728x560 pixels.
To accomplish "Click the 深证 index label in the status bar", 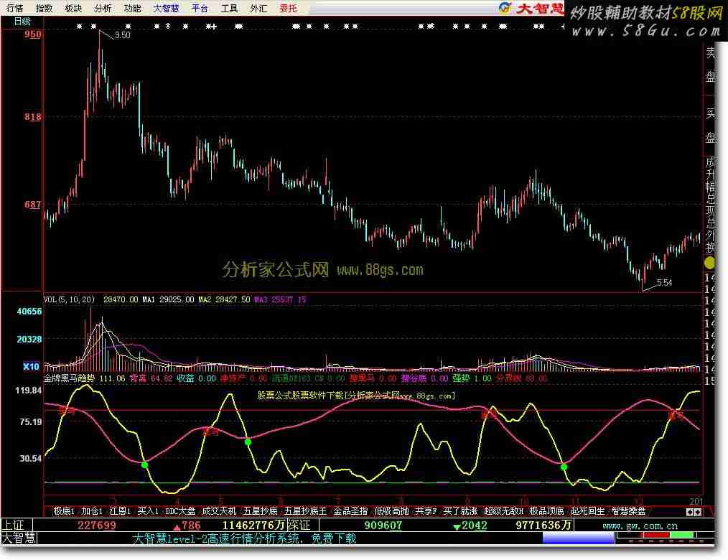I will pyautogui.click(x=298, y=525).
